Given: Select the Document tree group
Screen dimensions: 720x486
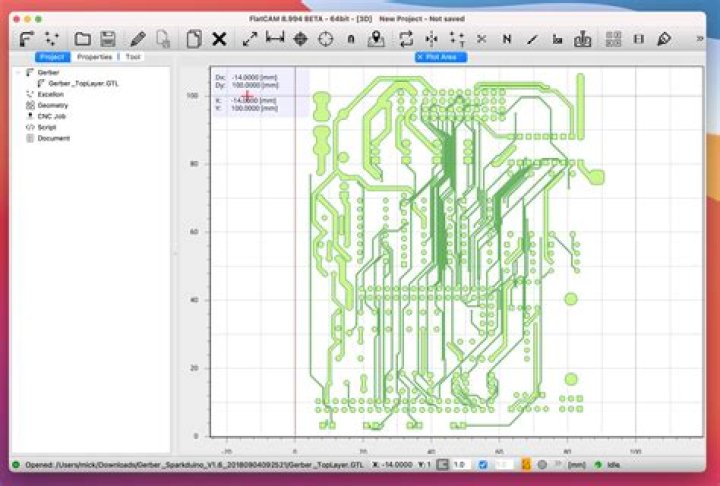Looking at the screenshot, I should (x=53, y=138).
